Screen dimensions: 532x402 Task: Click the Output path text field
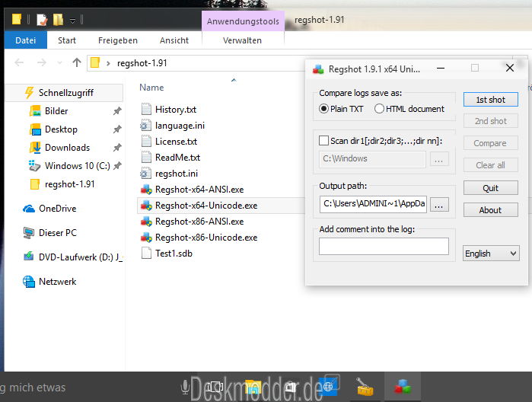(x=373, y=204)
